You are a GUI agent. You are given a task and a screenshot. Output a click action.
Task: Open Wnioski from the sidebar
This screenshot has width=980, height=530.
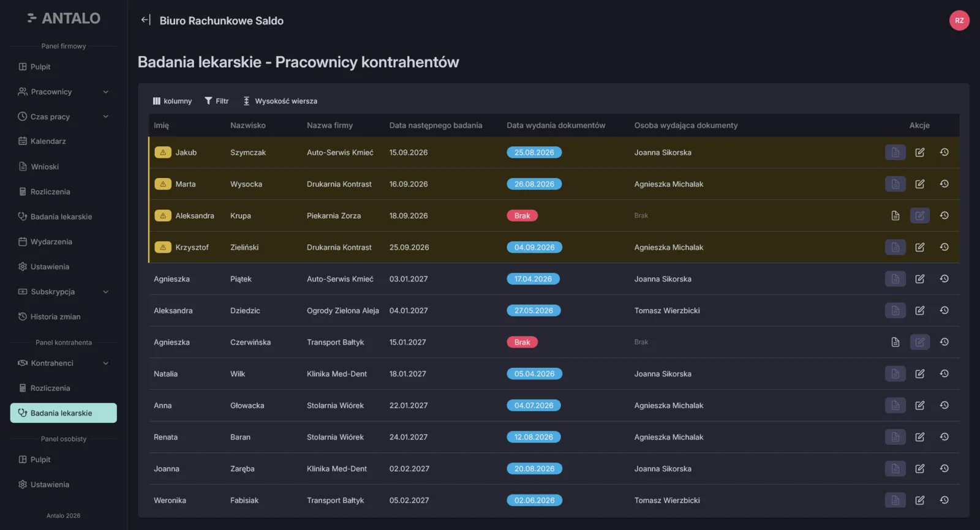click(64, 166)
